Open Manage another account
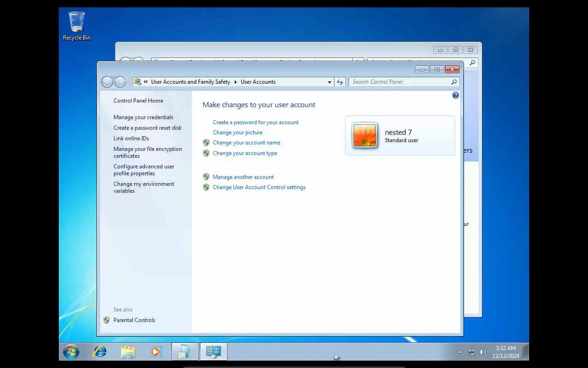The height and width of the screenshot is (368, 588). tap(243, 177)
